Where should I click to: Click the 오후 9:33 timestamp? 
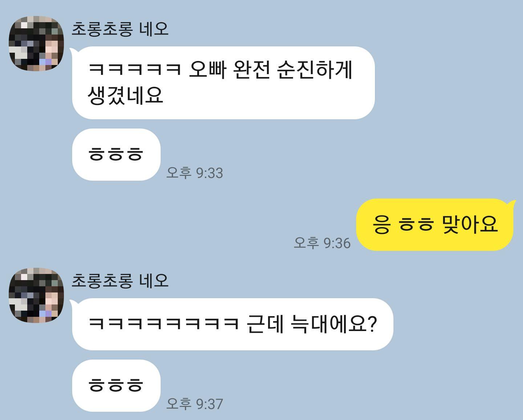coord(195,173)
